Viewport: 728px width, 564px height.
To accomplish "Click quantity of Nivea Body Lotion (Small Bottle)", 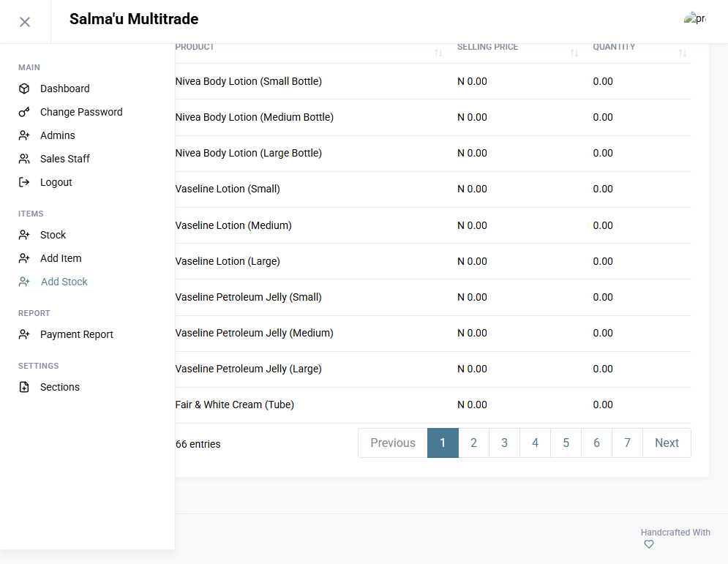I will point(603,81).
